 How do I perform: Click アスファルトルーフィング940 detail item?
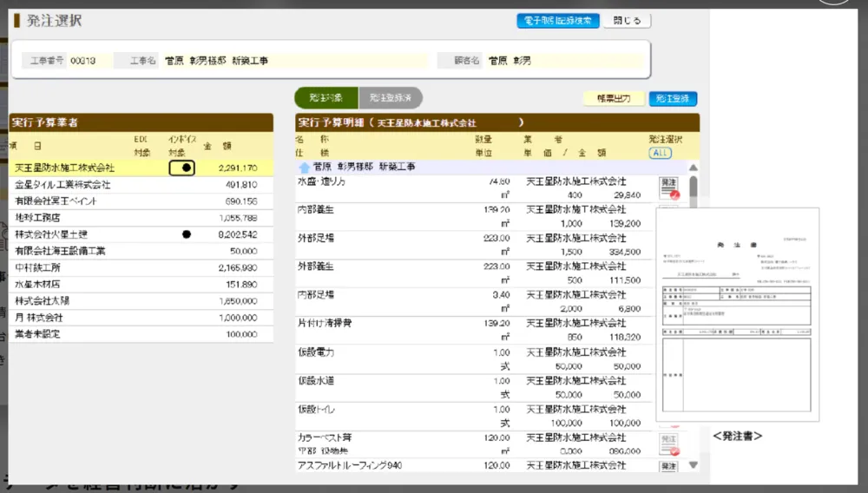tap(350, 465)
